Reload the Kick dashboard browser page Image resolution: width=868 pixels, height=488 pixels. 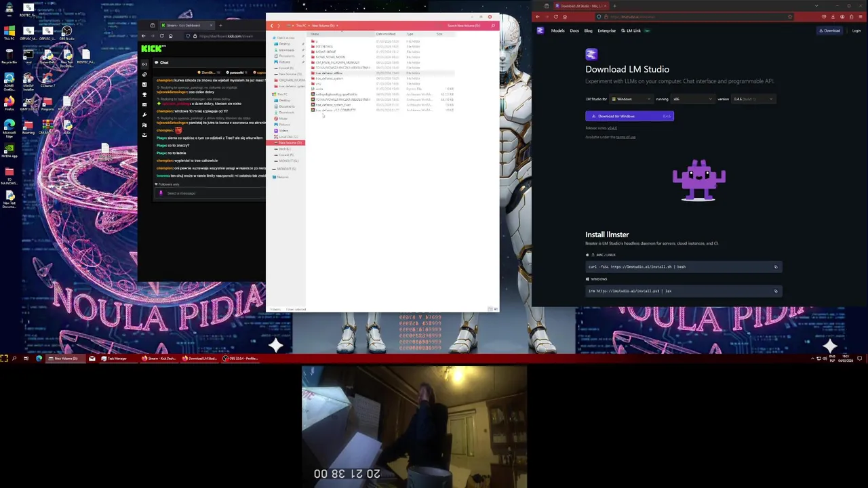[161, 36]
